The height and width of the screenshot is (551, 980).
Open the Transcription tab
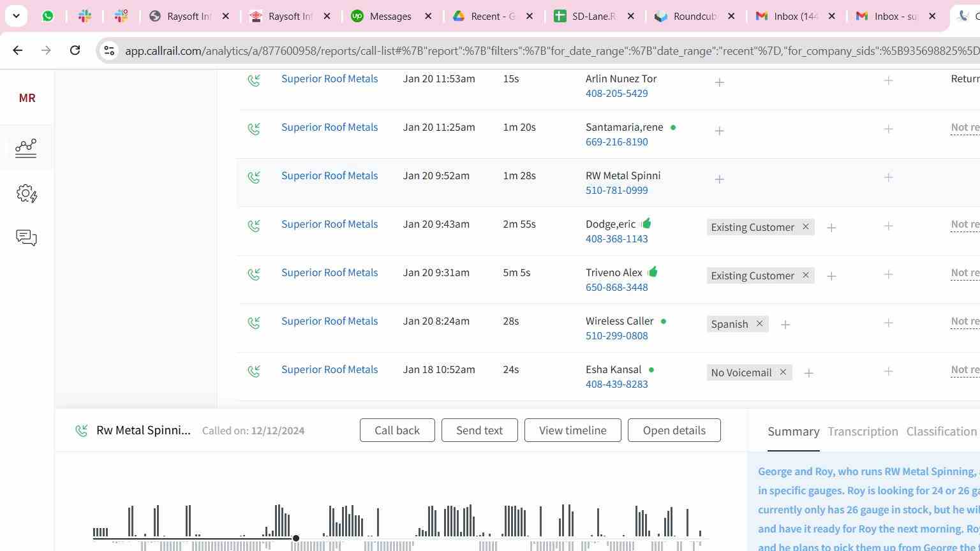click(x=863, y=432)
